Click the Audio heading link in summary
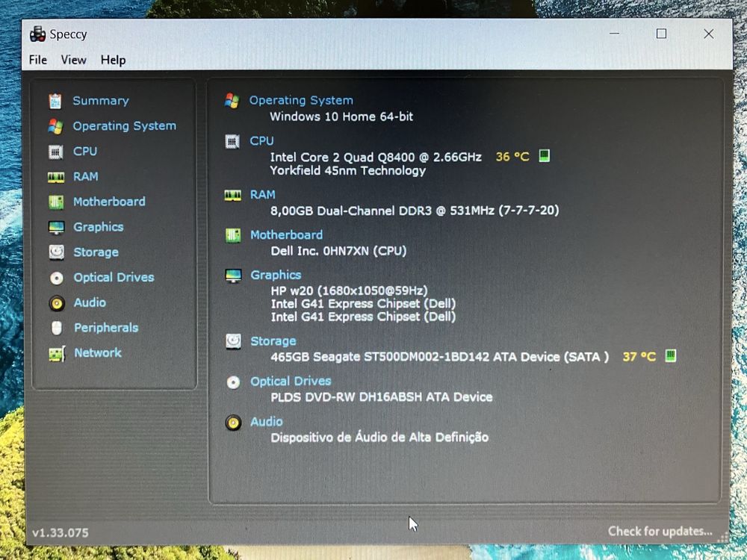 267,422
